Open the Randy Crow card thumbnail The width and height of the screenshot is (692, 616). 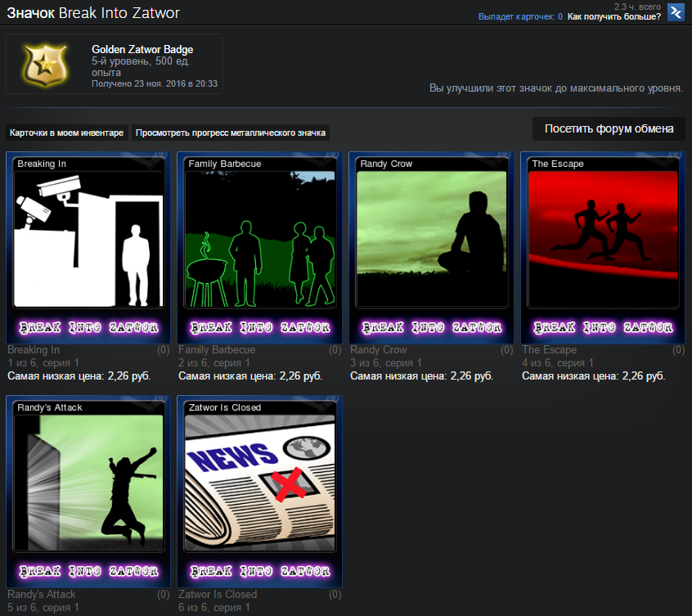point(432,248)
